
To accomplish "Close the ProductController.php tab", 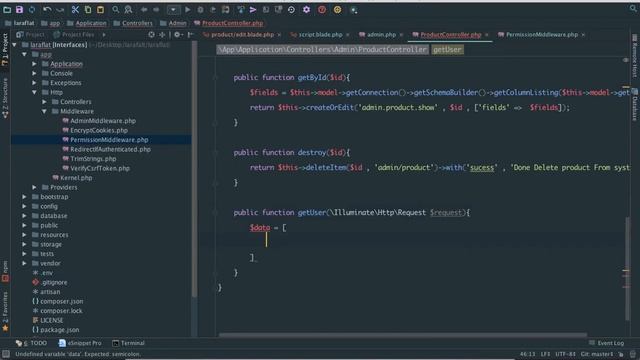I will pos(487,35).
